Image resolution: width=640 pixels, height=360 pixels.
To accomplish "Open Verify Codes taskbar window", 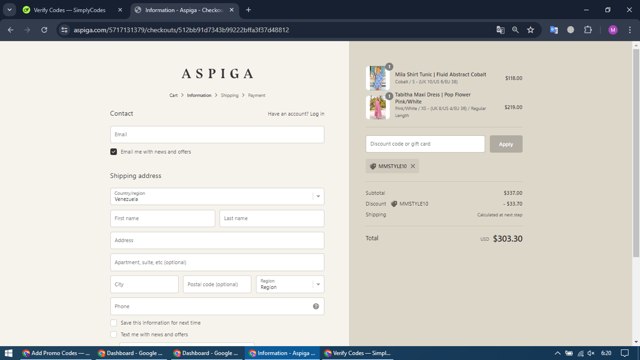I will pyautogui.click(x=358, y=353).
